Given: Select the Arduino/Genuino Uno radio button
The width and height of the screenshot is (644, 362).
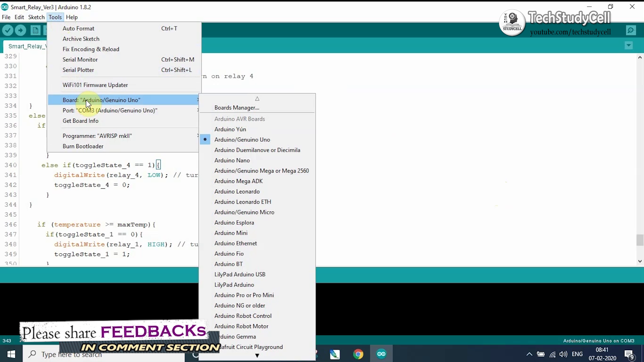Looking at the screenshot, I should tap(205, 139).
